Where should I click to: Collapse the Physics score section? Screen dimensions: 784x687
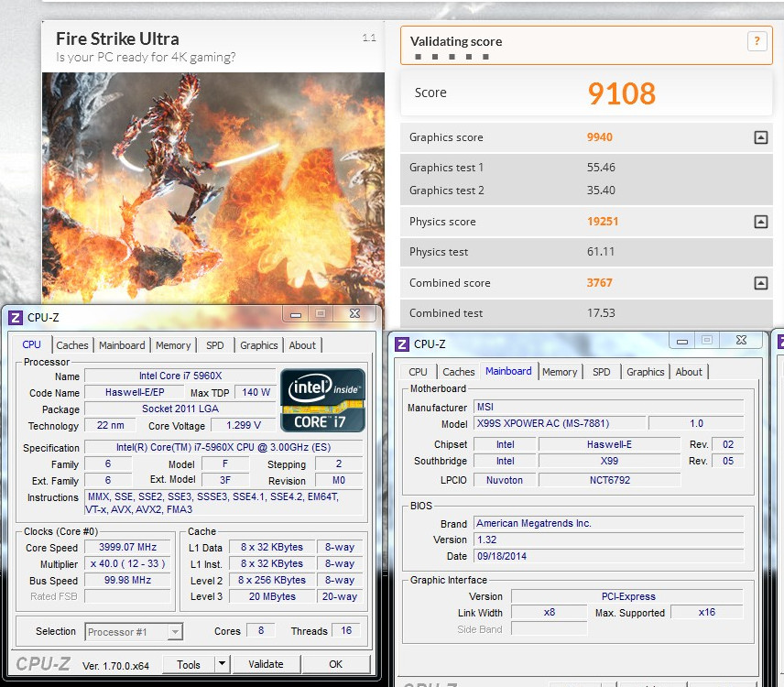(x=760, y=222)
